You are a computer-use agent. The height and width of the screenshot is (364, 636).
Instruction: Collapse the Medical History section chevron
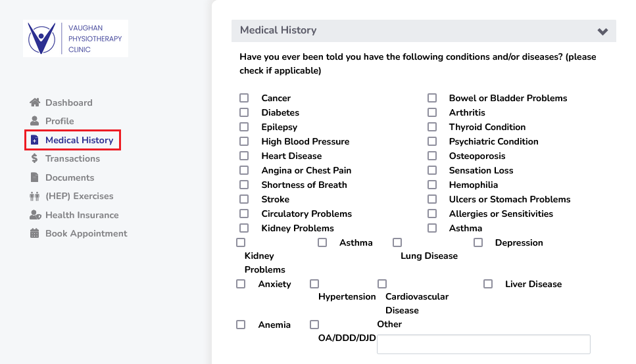tap(602, 31)
